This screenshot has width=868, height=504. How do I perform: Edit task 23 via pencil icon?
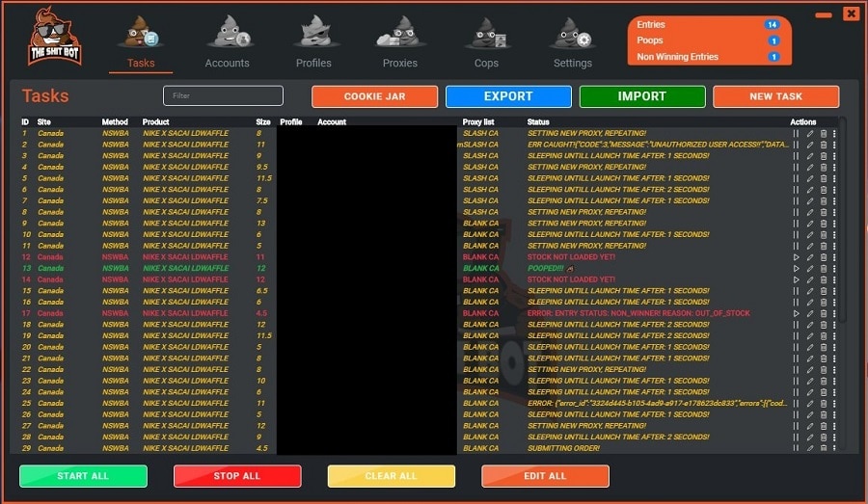[810, 381]
